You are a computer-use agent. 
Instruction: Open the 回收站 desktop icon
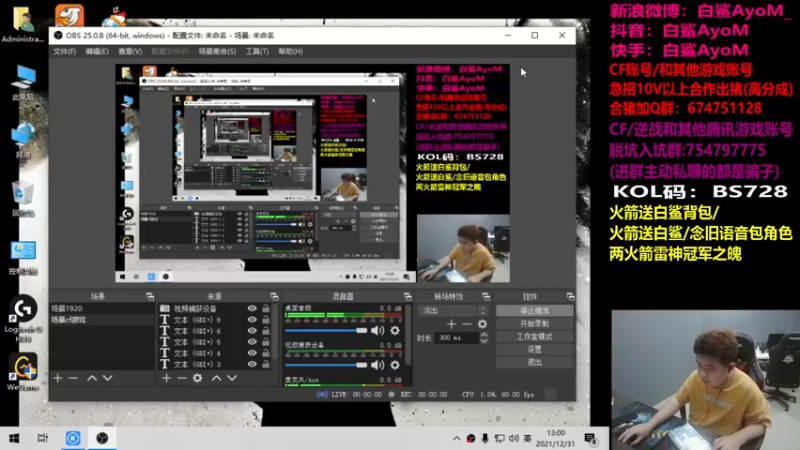(x=23, y=198)
